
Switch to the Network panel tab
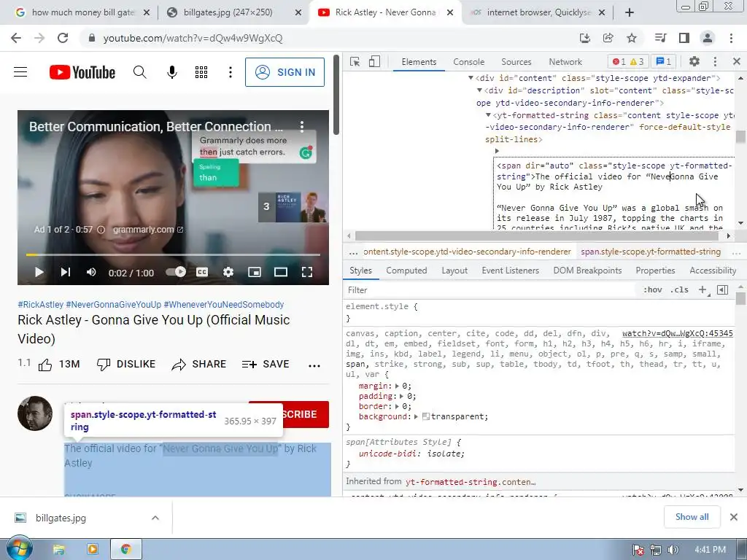(x=565, y=62)
